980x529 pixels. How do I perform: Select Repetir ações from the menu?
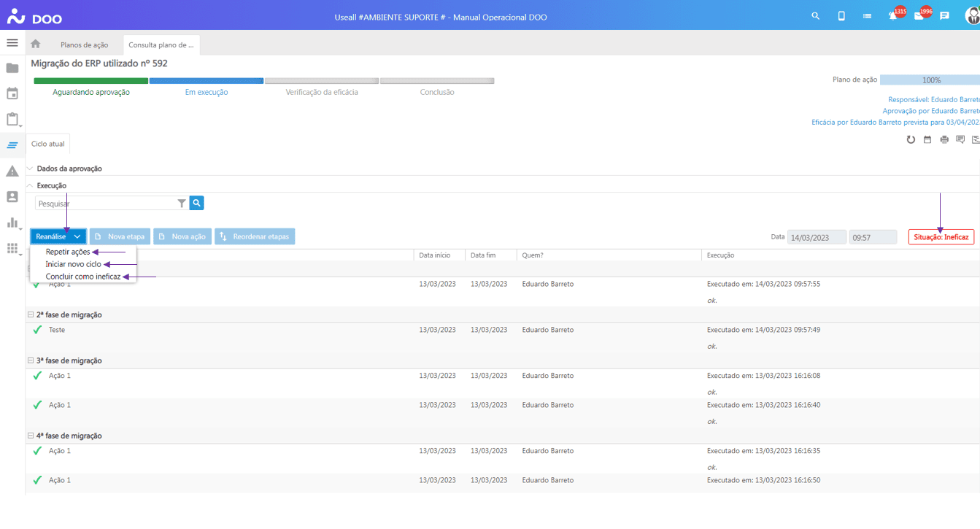click(68, 252)
